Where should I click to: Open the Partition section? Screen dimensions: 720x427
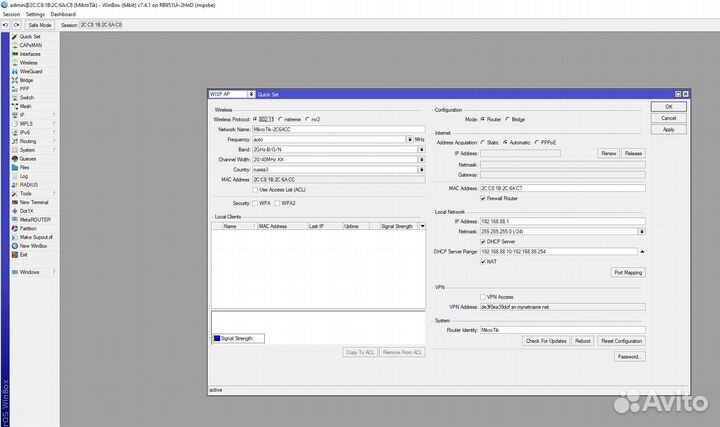(x=28, y=228)
